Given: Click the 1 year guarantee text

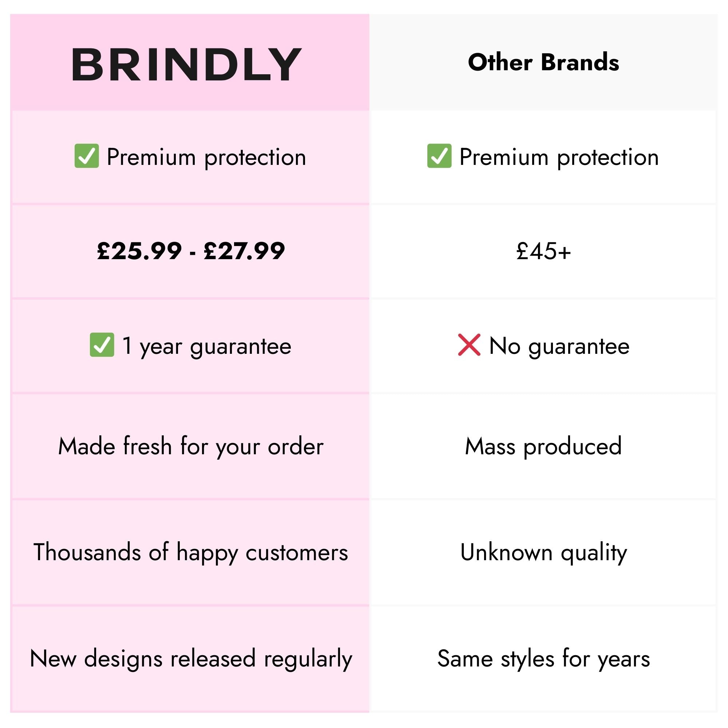Looking at the screenshot, I should point(206,346).
